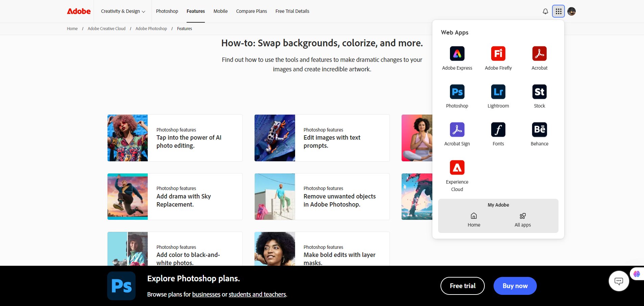644x306 pixels.
Task: Open AI photo editing card
Action: click(175, 138)
